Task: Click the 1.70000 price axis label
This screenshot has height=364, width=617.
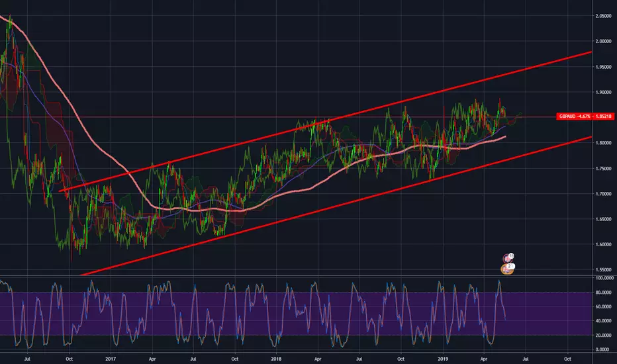Action: point(603,194)
